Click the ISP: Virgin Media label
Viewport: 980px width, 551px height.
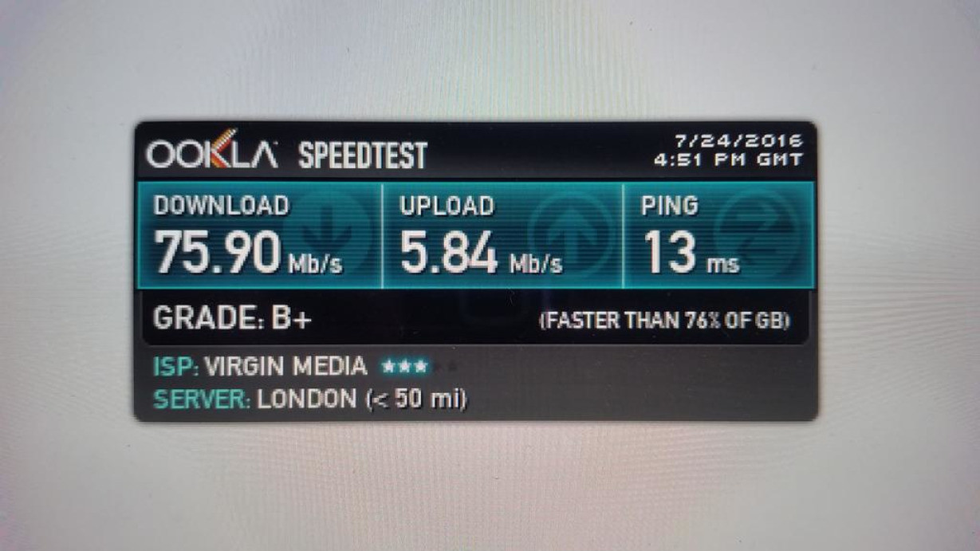(x=260, y=367)
